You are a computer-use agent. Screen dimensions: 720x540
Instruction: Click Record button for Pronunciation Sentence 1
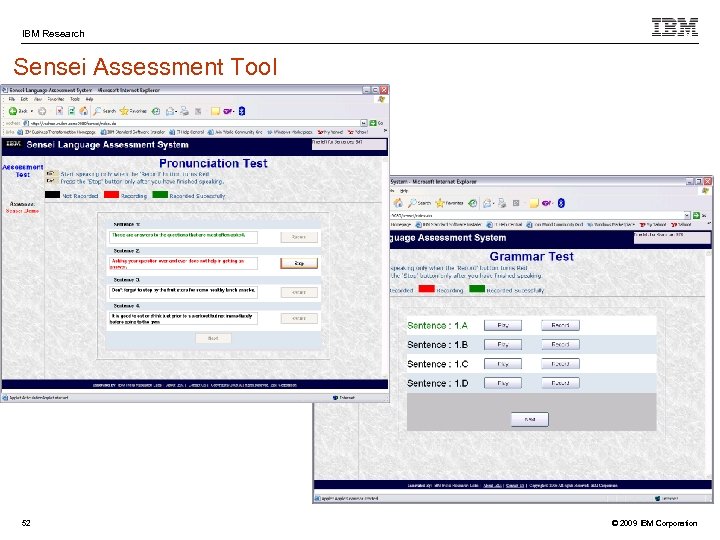299,237
